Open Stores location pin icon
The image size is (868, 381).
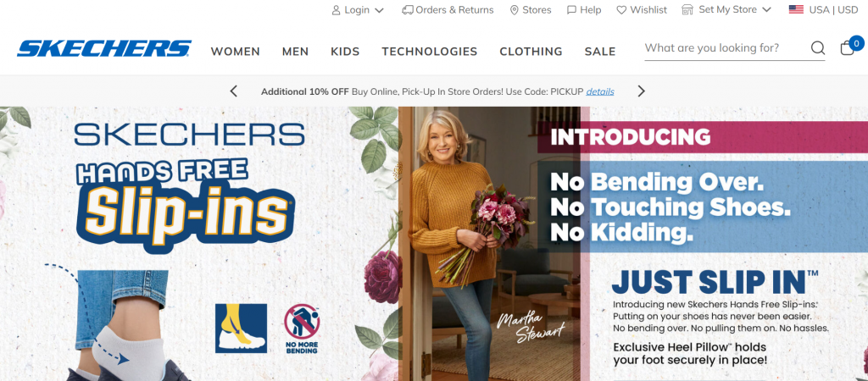515,10
